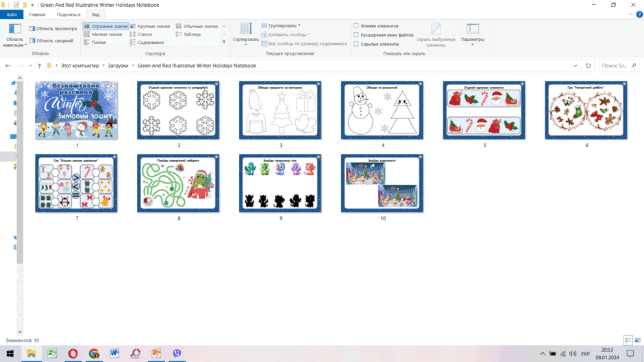Open the Параметры folder options button

(x=472, y=34)
